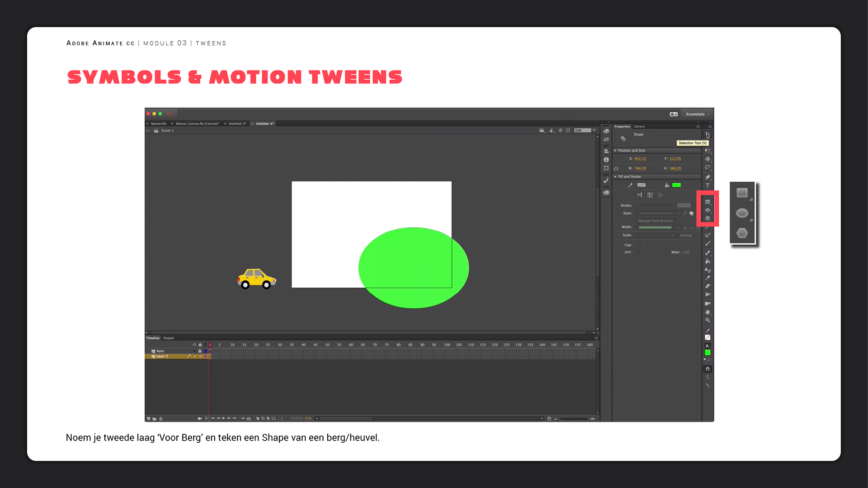Select the PolyStar hexagon tool

click(x=708, y=218)
